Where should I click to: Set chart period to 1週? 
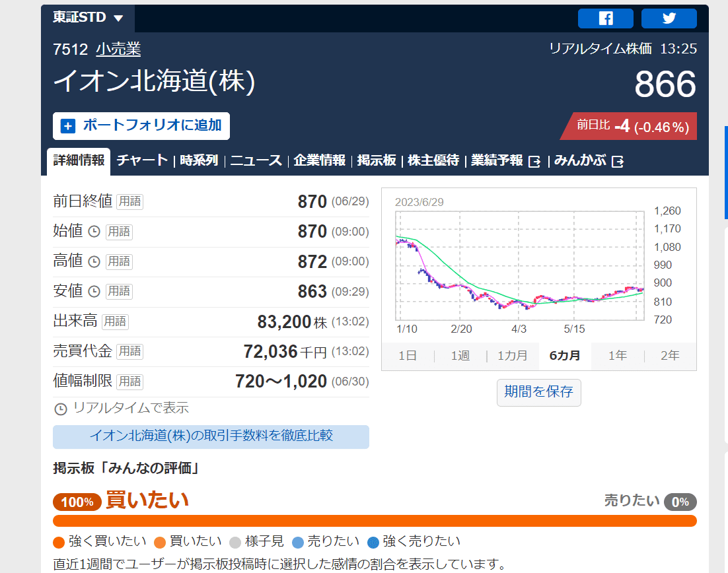point(460,356)
